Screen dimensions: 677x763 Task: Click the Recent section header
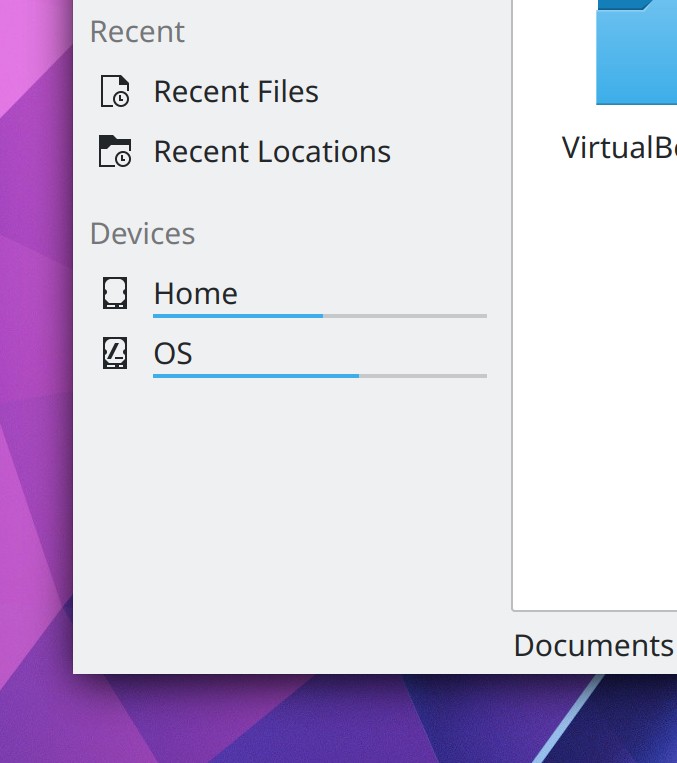point(137,32)
